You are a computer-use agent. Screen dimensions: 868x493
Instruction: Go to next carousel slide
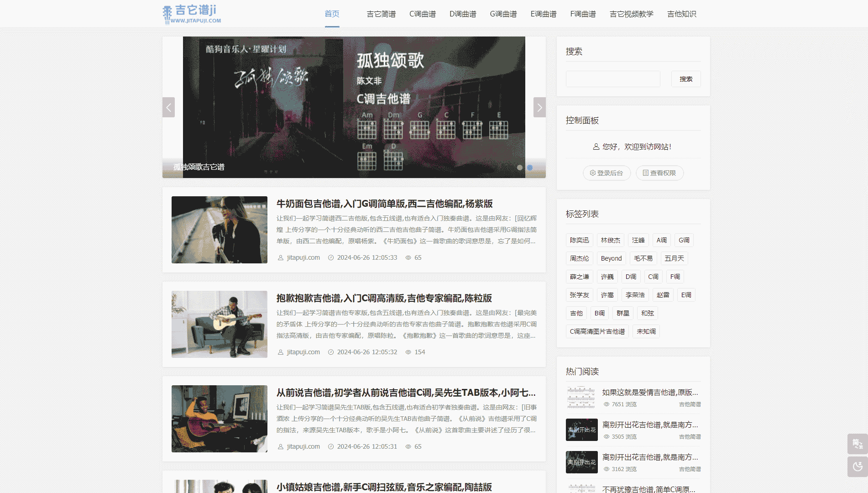click(539, 107)
